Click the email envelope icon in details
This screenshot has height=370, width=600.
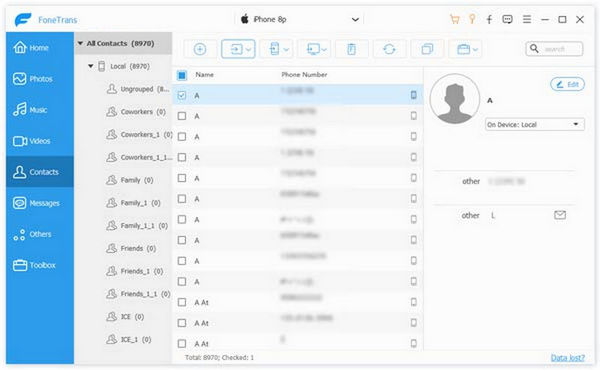(560, 215)
